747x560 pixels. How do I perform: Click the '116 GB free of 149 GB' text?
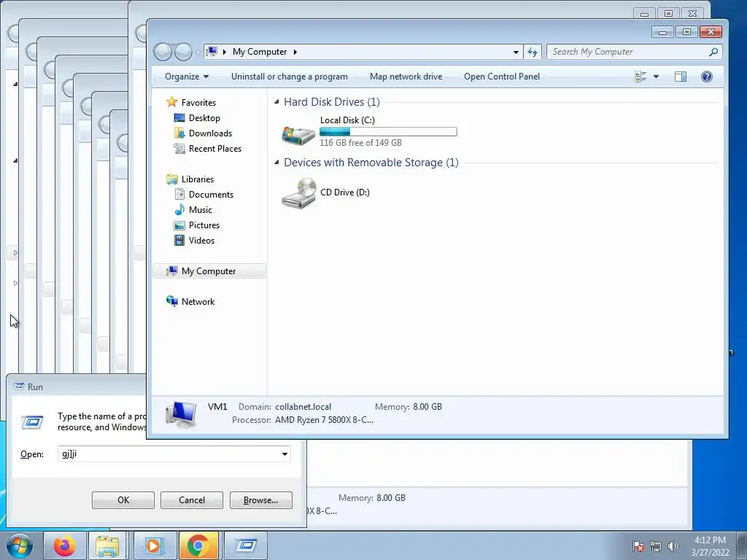[x=360, y=143]
